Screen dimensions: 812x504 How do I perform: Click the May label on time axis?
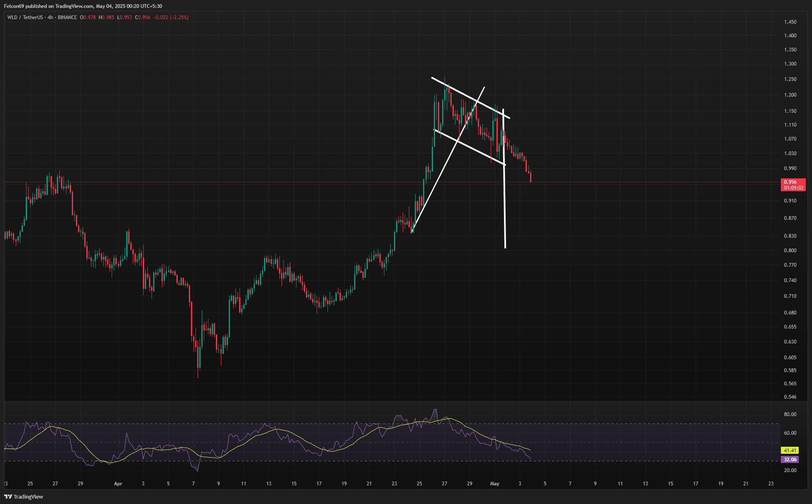tap(494, 484)
